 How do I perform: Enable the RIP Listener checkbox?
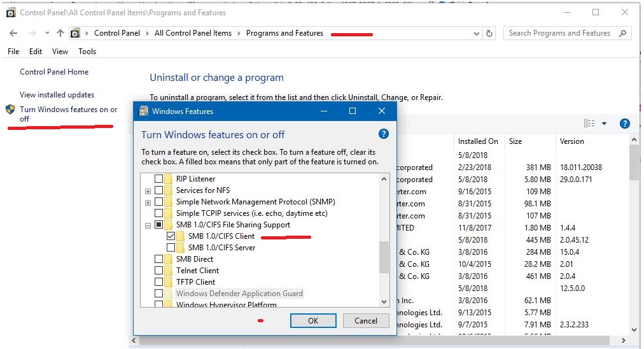click(x=158, y=179)
